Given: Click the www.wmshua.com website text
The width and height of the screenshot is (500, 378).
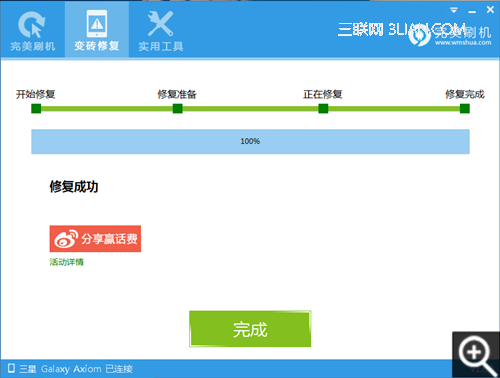Looking at the screenshot, I should point(463,43).
